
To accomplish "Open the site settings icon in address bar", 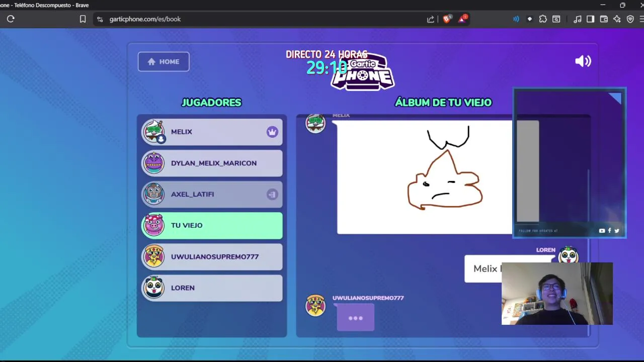I will [100, 19].
